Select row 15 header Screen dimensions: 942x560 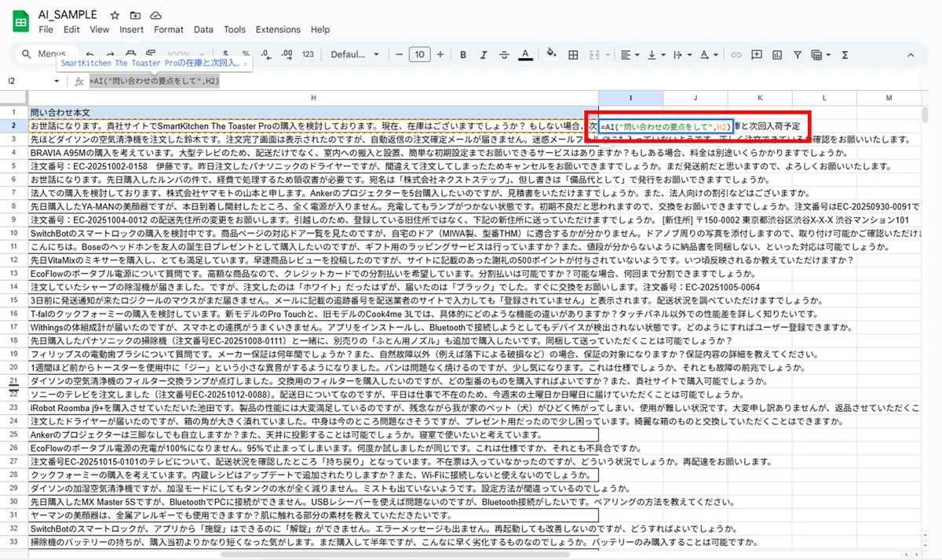pos(13,300)
